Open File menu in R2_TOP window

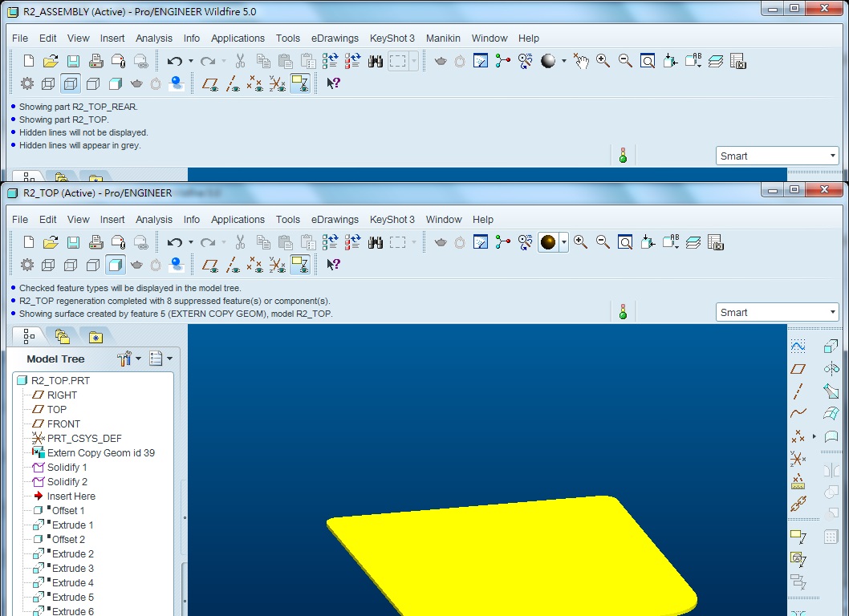20,219
